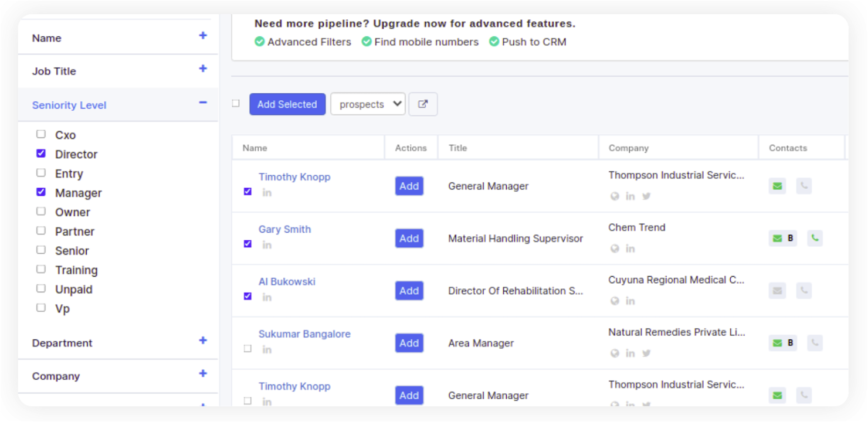Image resolution: width=868 pixels, height=422 pixels.
Task: Enable the Cxo seniority filter
Action: coord(40,134)
